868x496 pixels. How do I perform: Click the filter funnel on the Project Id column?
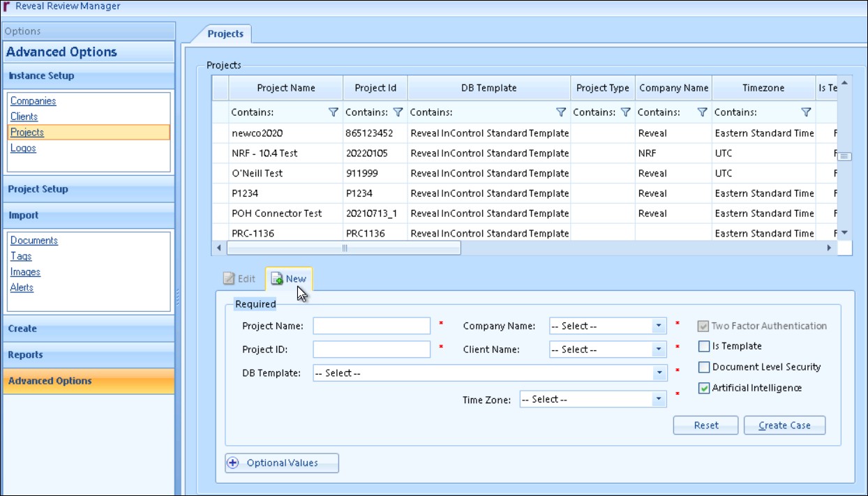pos(398,112)
